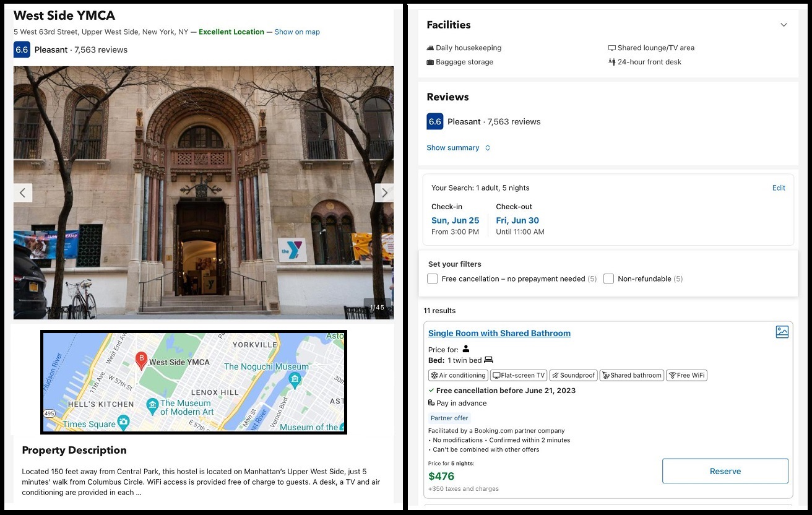Image resolution: width=812 pixels, height=515 pixels.
Task: Click the green free cancellation checkmark
Action: (x=431, y=391)
